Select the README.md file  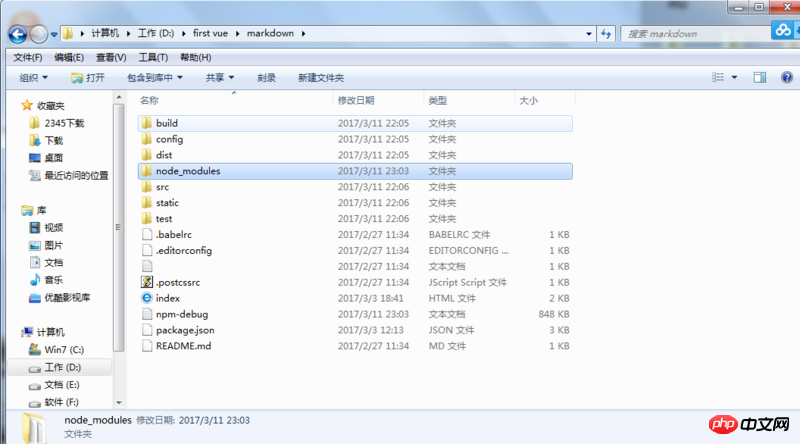click(355, 346)
